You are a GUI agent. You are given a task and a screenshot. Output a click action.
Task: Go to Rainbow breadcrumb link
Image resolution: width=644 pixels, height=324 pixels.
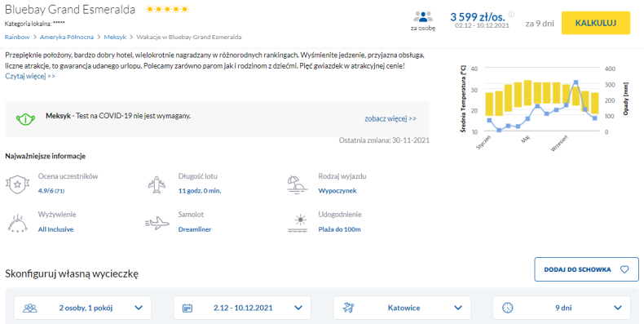[17, 37]
